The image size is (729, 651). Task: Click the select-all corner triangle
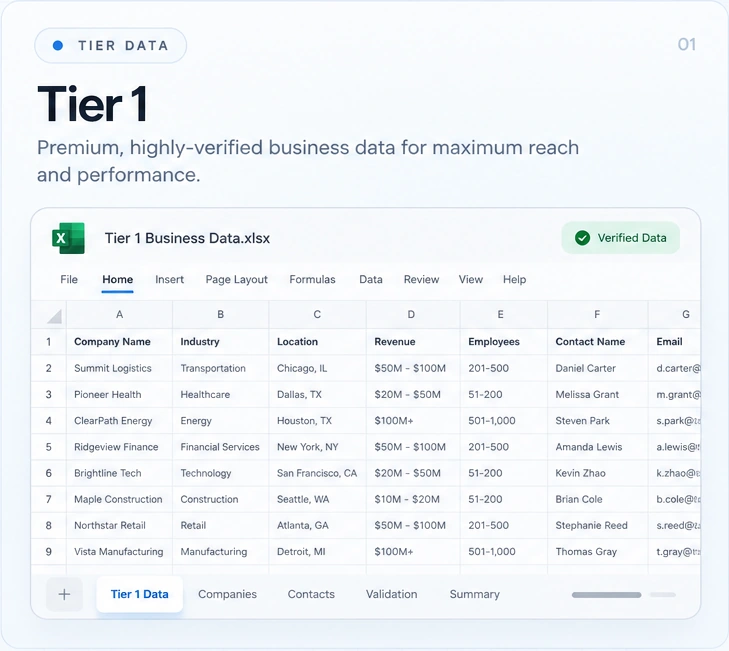tap(54, 316)
